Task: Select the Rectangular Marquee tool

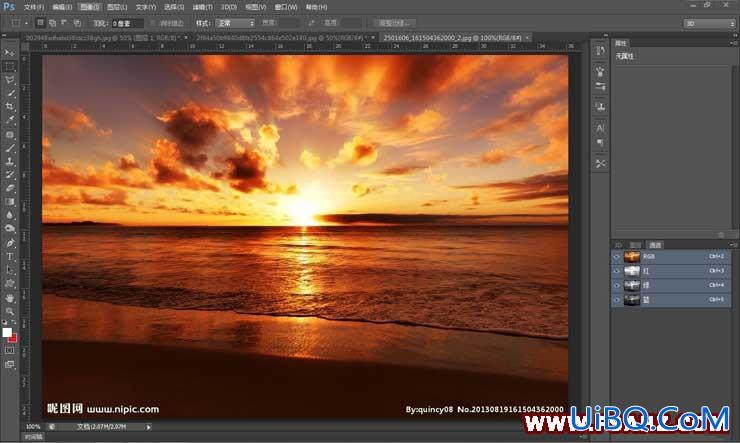Action: tap(9, 66)
